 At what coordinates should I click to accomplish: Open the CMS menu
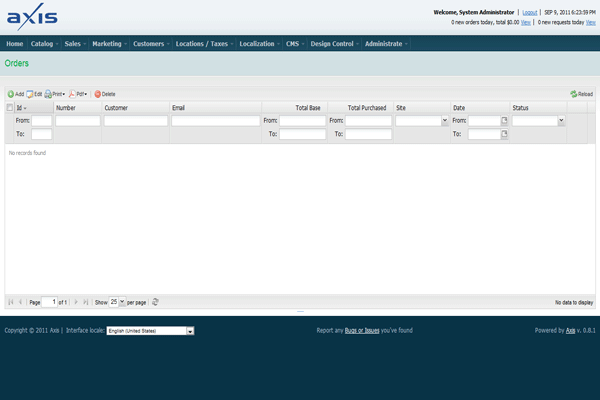[x=295, y=44]
